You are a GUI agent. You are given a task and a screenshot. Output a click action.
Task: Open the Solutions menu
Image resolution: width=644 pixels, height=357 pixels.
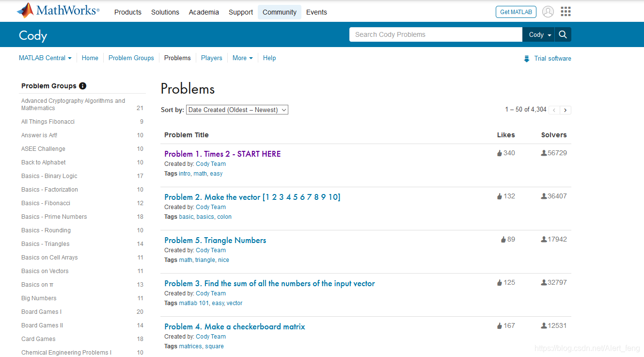click(x=165, y=12)
